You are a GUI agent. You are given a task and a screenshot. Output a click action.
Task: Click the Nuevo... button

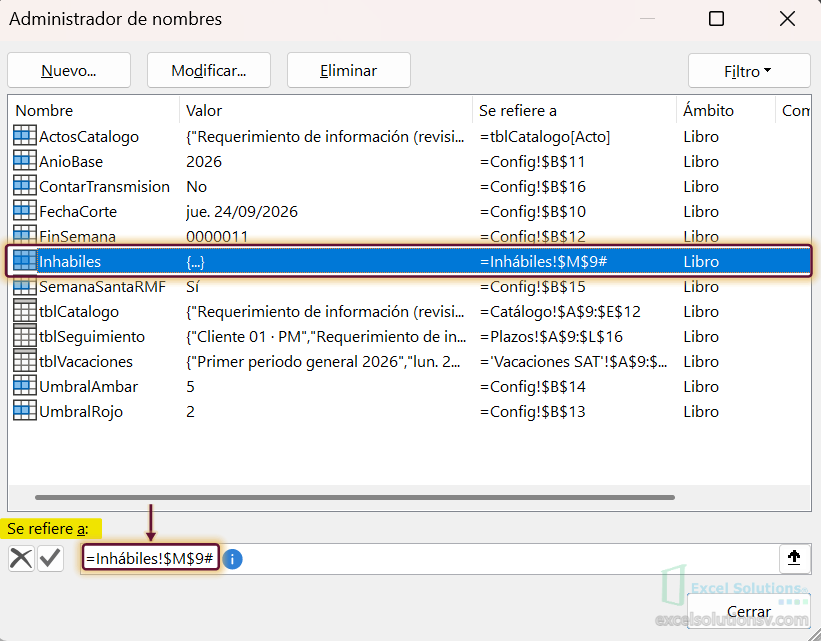tap(69, 70)
